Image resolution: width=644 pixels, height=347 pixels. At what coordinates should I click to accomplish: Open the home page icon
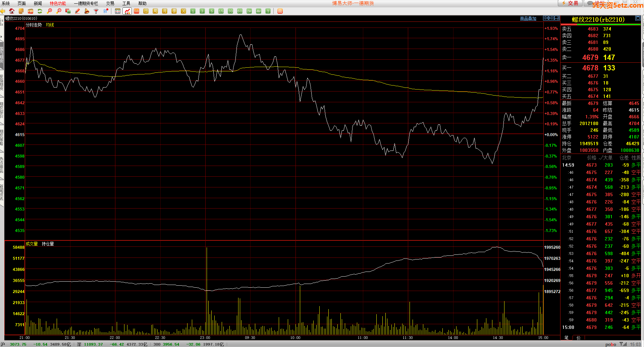point(12,11)
